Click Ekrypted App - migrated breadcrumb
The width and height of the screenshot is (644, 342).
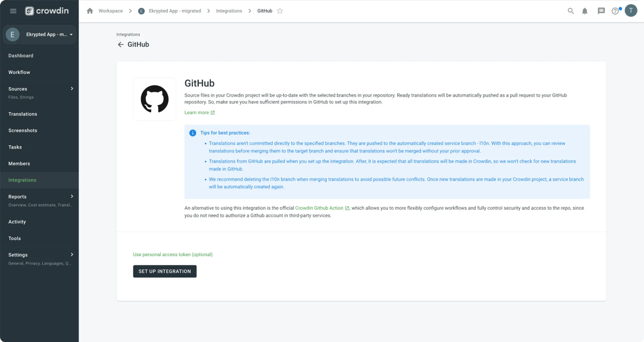175,11
